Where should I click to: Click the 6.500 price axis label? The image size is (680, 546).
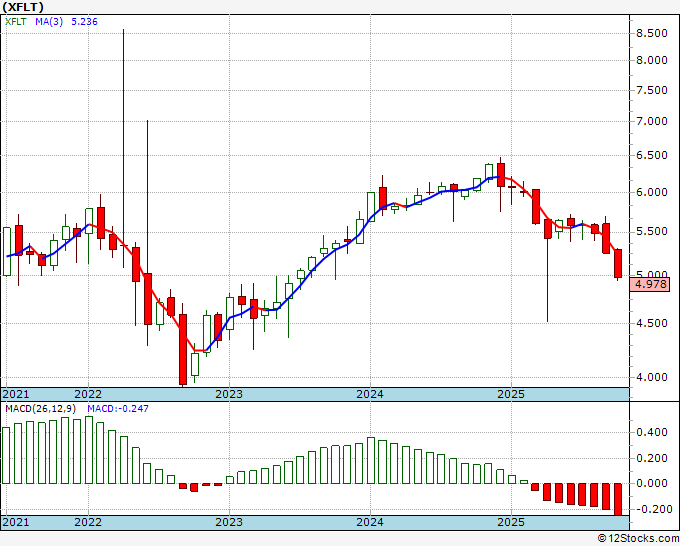(651, 155)
